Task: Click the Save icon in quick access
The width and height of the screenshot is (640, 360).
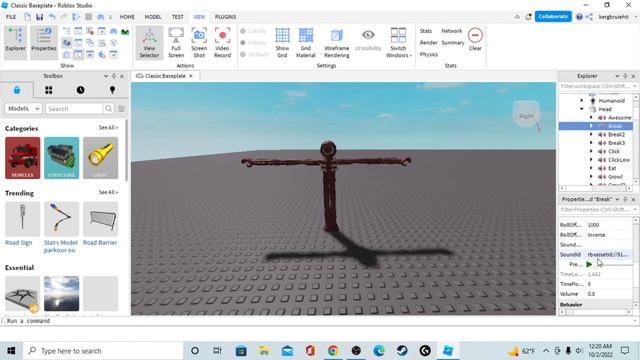Action: (x=39, y=17)
